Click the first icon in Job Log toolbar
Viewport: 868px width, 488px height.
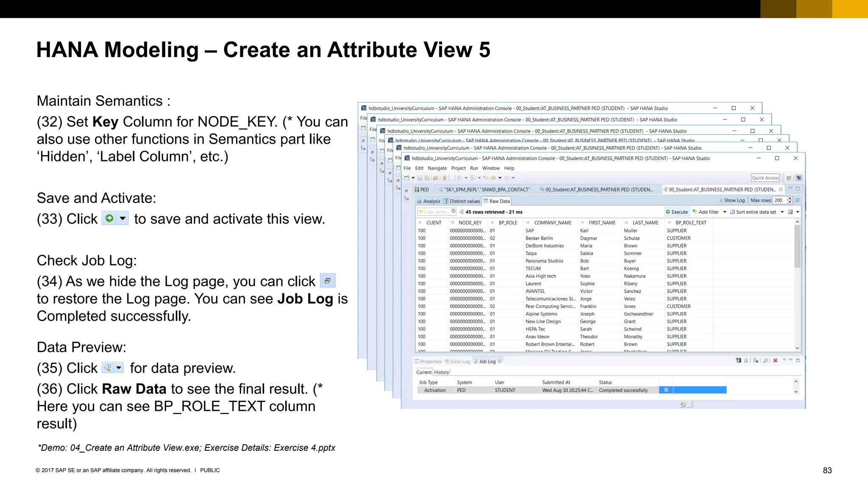coord(739,360)
